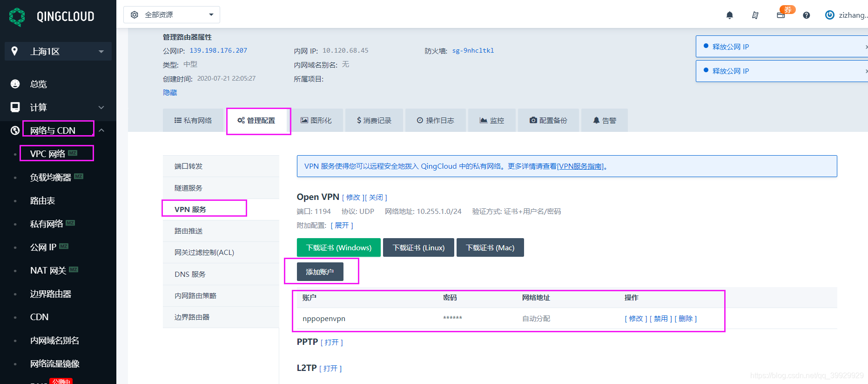This screenshot has height=384, width=868.
Task: Select 网关过滤控制(ACL) in the config menu
Action: (221, 252)
